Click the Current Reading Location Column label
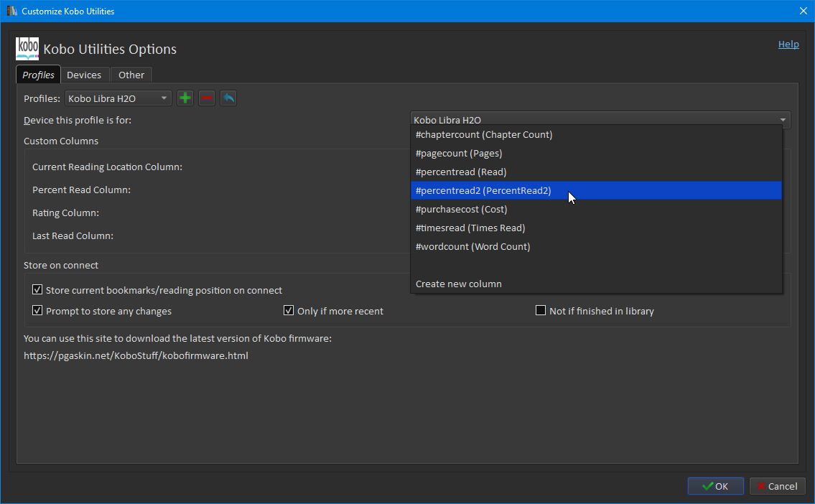This screenshot has height=504, width=815. point(107,167)
